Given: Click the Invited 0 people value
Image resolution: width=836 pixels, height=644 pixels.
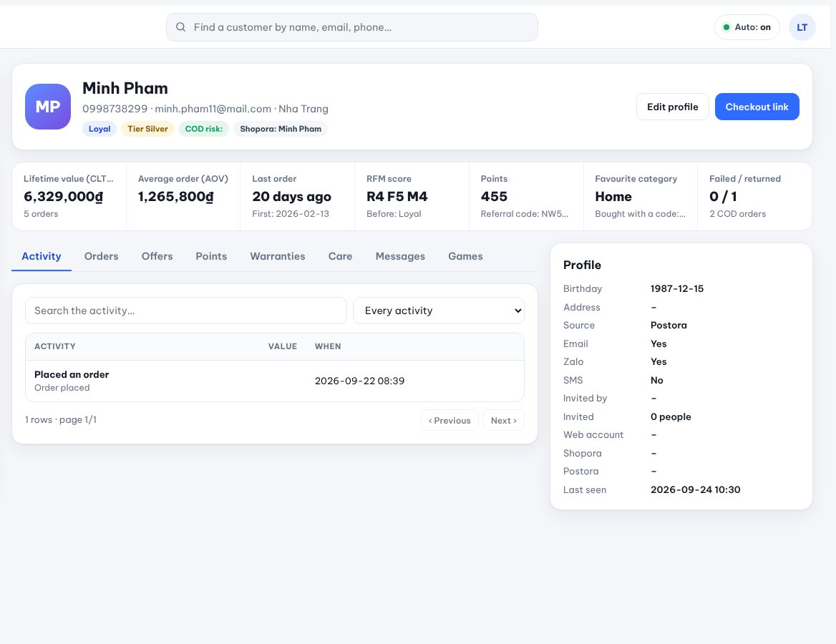Looking at the screenshot, I should (671, 417).
